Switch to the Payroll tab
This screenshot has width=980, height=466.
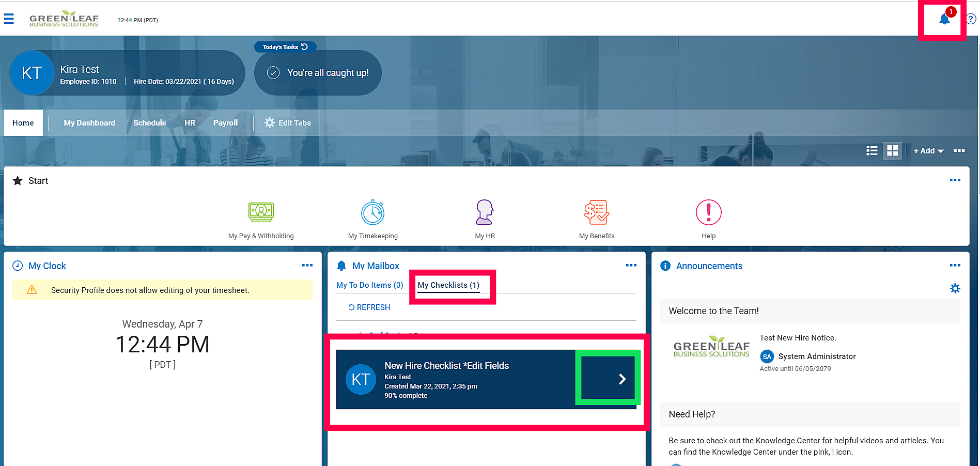(226, 123)
